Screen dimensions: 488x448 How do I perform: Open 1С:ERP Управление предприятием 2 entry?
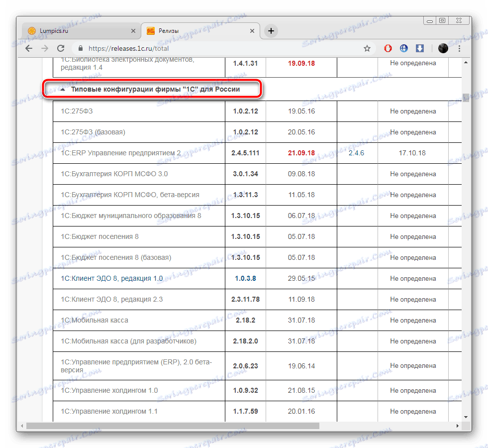point(121,153)
